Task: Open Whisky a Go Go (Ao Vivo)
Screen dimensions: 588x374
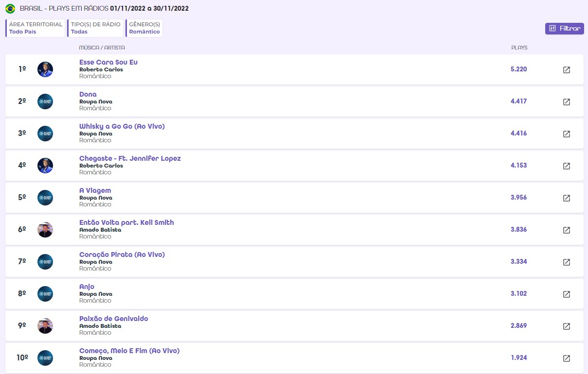Action: [x=122, y=126]
